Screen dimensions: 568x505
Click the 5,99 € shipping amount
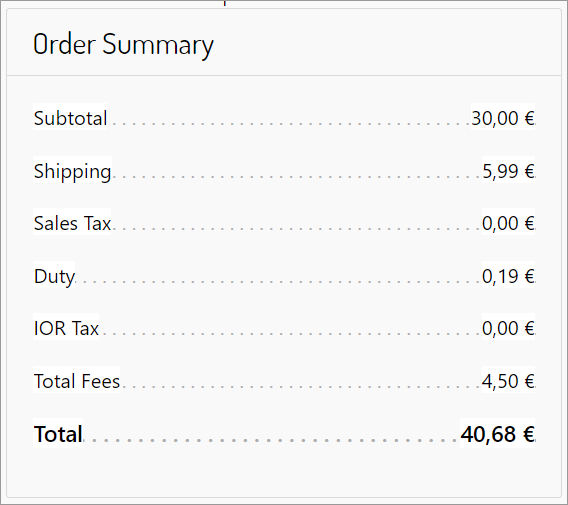pyautogui.click(x=508, y=171)
